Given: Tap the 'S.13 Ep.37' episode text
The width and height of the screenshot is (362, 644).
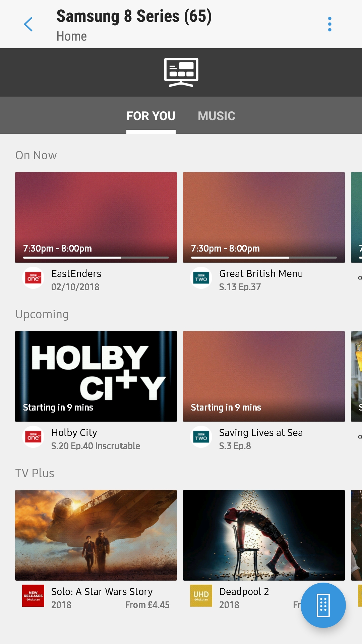Looking at the screenshot, I should click(240, 287).
